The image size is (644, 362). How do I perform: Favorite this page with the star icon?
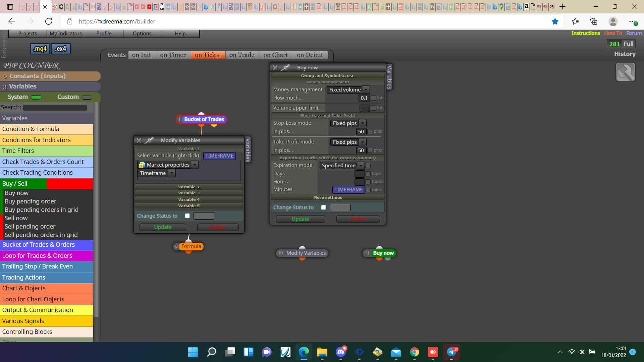point(555,21)
